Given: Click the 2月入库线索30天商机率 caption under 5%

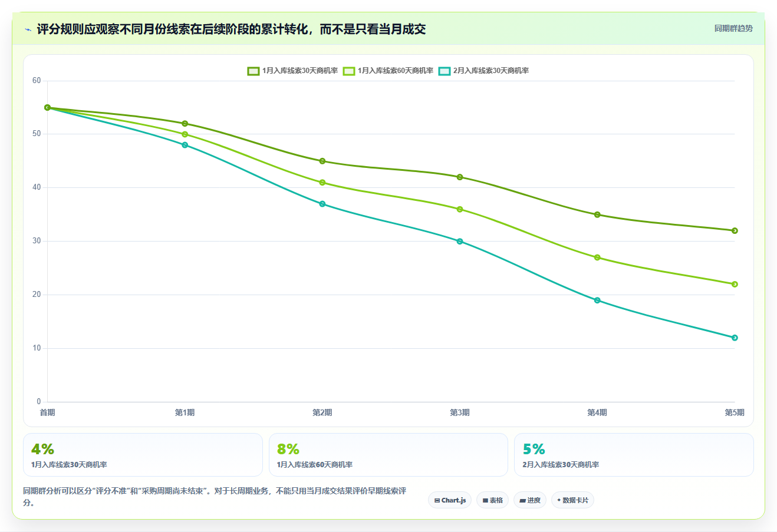Looking at the screenshot, I should point(561,465).
